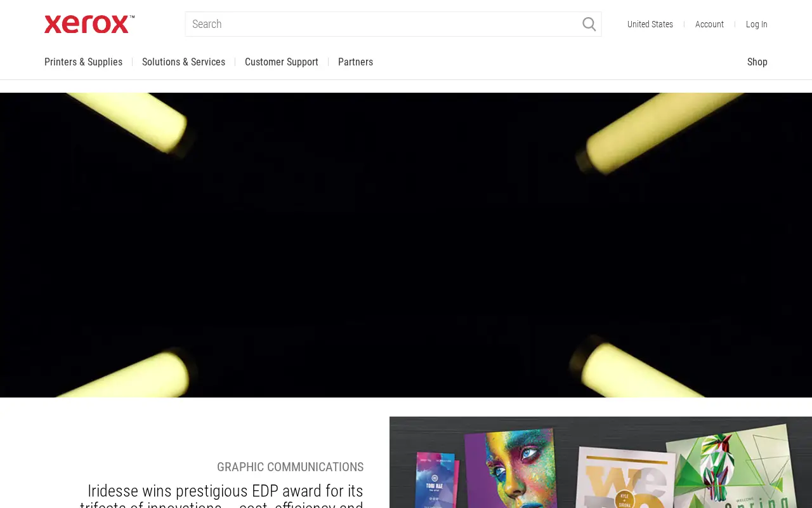812x508 pixels.
Task: Open Solutions & Services menu
Action: coord(183,62)
